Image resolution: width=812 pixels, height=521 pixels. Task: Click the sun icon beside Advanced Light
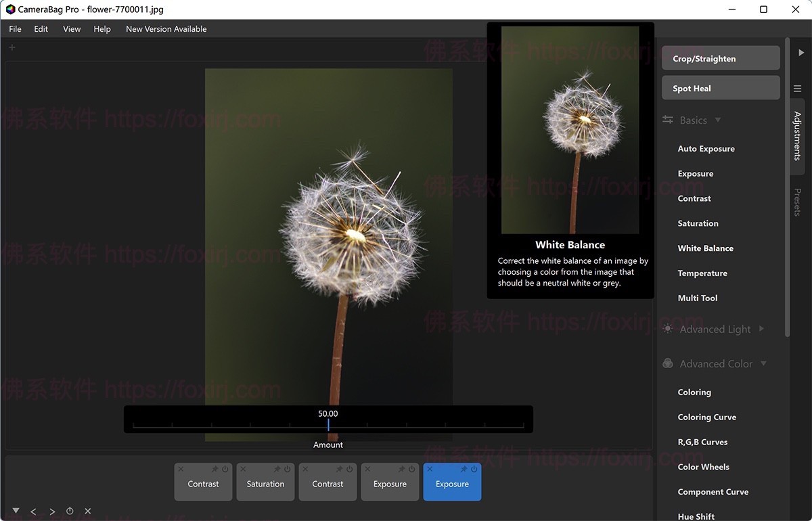click(x=666, y=329)
